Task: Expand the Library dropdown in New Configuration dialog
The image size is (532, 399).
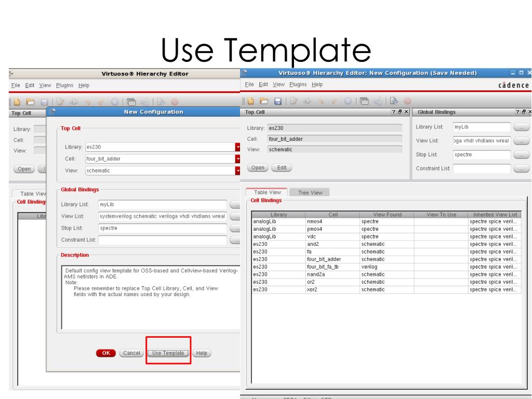Action: [x=237, y=147]
